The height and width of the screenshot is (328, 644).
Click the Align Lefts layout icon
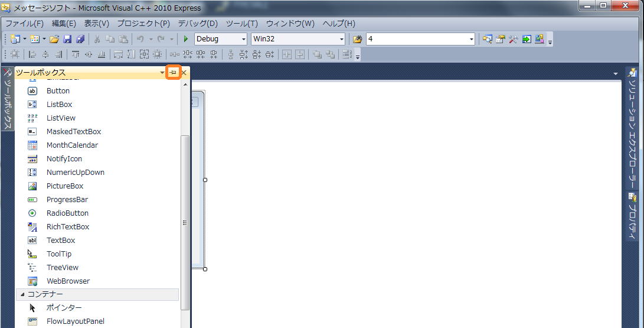click(x=32, y=54)
